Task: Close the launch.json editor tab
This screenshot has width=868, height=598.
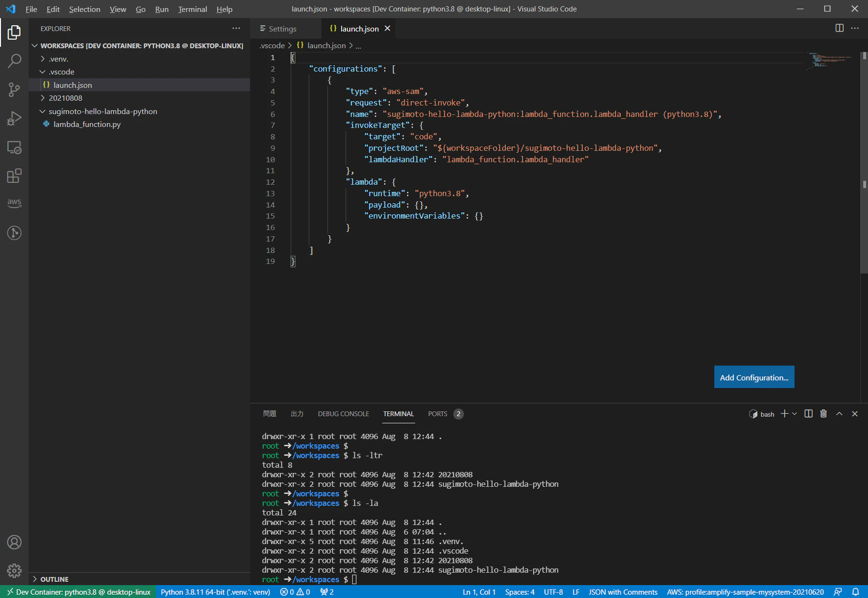Action: click(x=387, y=29)
